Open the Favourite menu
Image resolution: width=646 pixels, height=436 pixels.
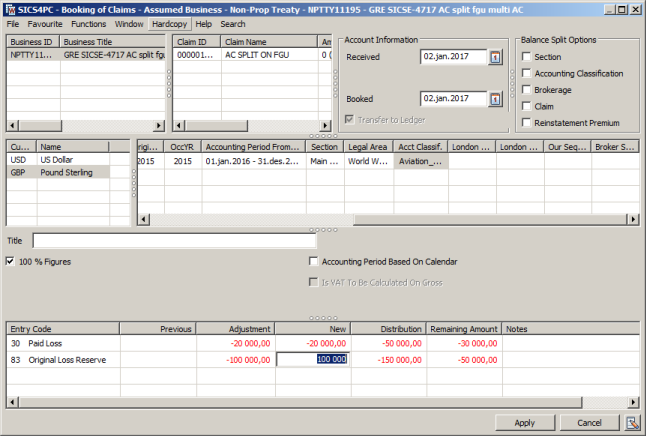(45, 24)
